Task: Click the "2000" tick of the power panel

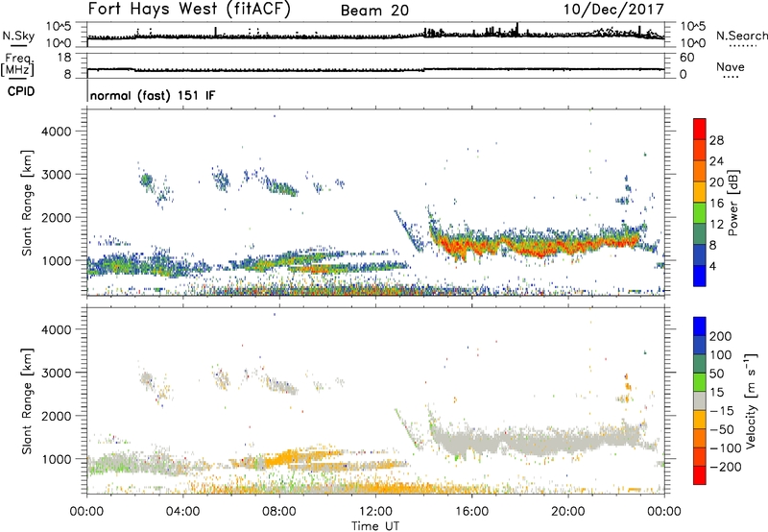Action: tap(56, 217)
